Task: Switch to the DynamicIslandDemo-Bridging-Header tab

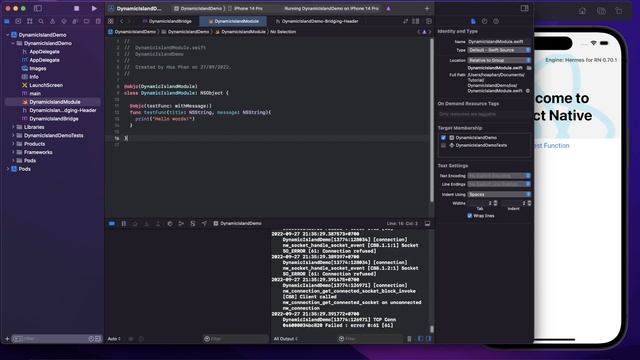Action: click(318, 21)
